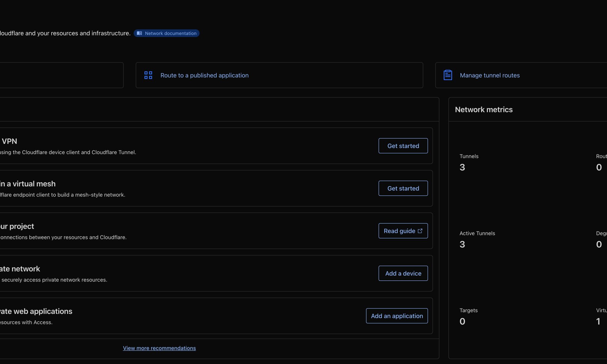Click the Targets metric value
This screenshot has width=607, height=364.
pos(462,322)
